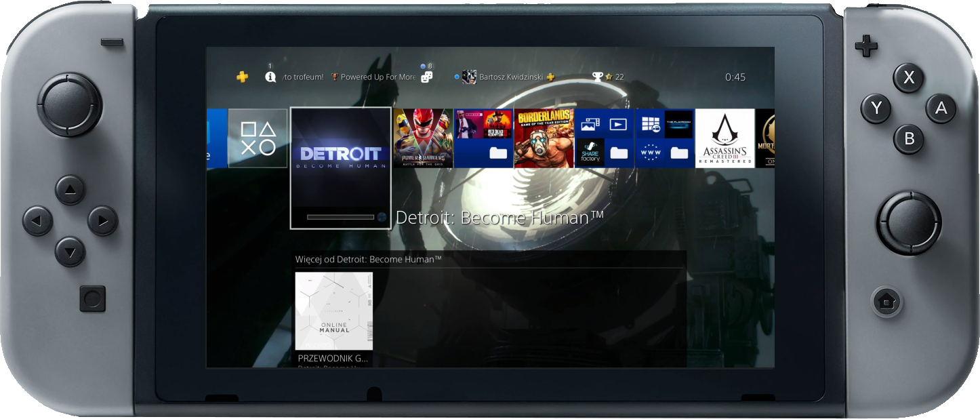Open the Party messages icon
980x419 pixels.
point(427,76)
